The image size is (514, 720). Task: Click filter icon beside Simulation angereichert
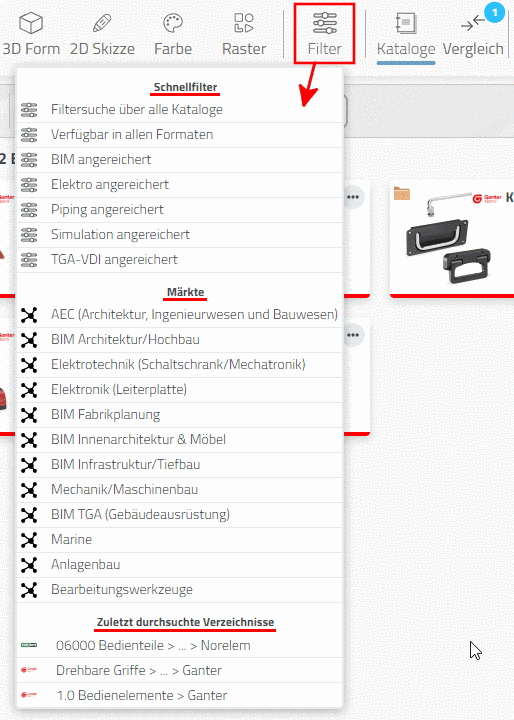pos(29,235)
